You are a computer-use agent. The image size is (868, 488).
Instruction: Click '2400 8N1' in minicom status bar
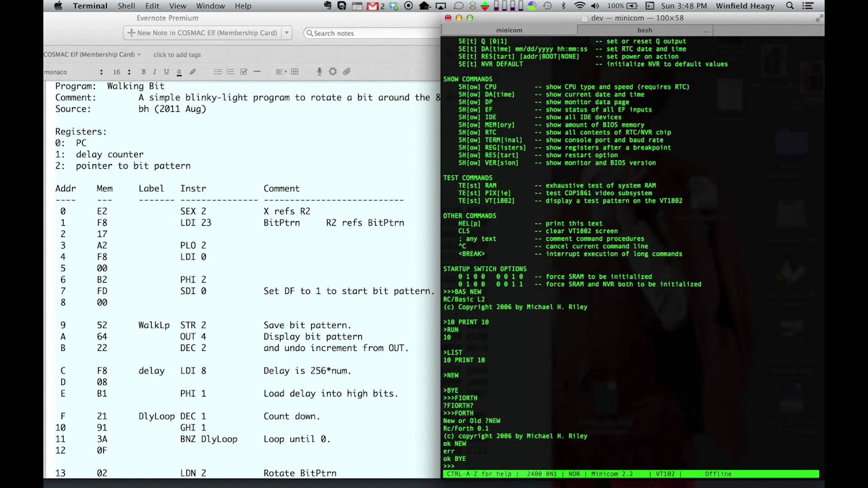point(543,474)
